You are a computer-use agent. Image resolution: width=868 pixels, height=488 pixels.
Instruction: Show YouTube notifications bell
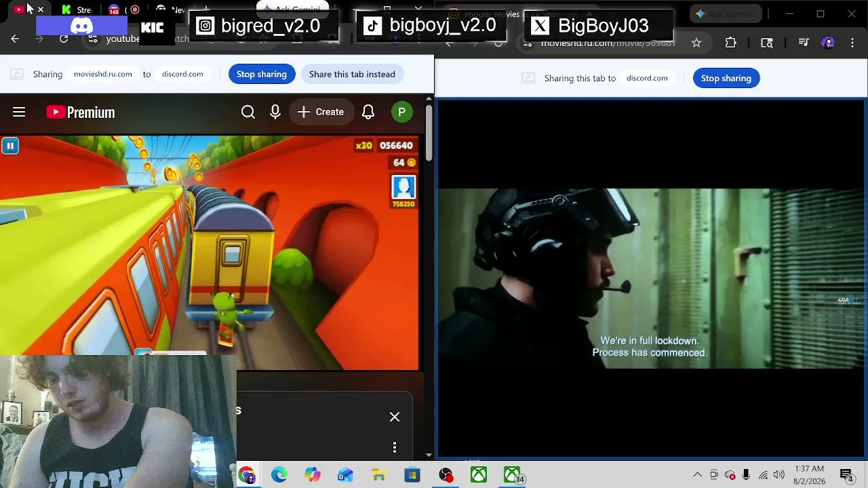[x=368, y=112]
